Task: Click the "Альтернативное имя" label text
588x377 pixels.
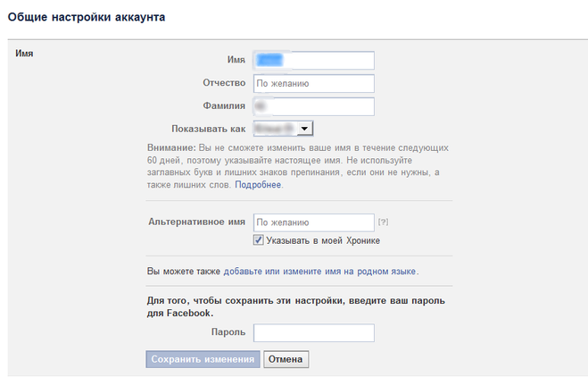Action: 196,221
